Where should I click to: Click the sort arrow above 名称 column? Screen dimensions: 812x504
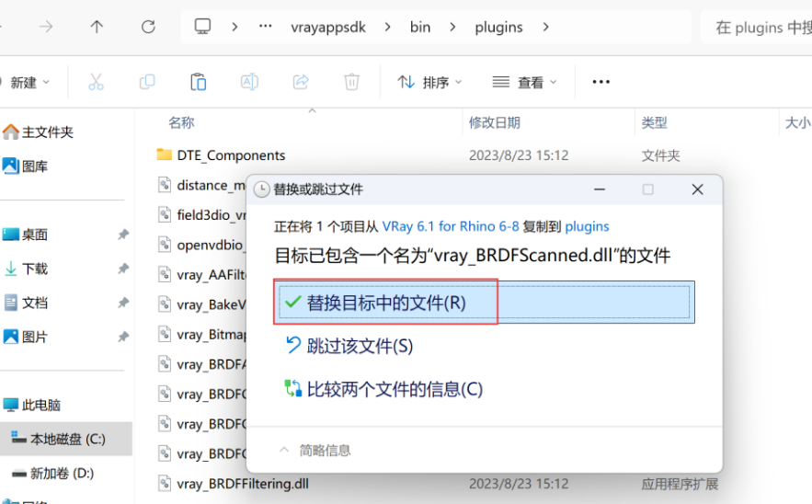(x=313, y=111)
